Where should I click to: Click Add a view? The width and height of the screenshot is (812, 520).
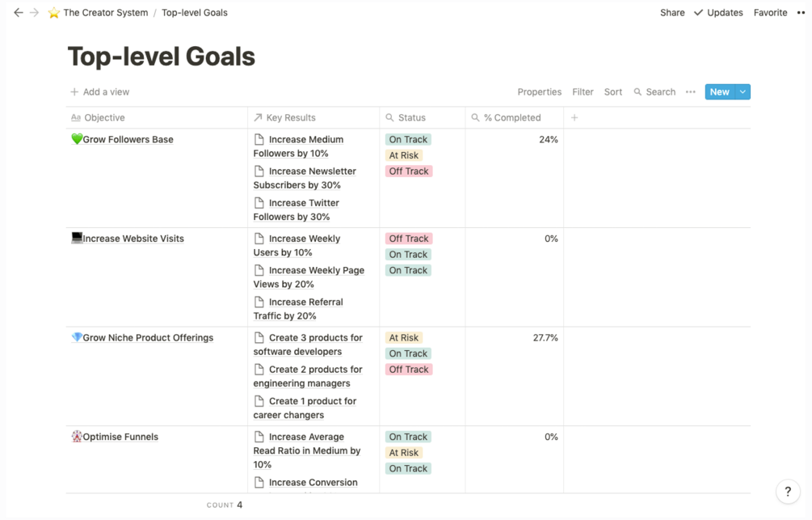(x=99, y=92)
